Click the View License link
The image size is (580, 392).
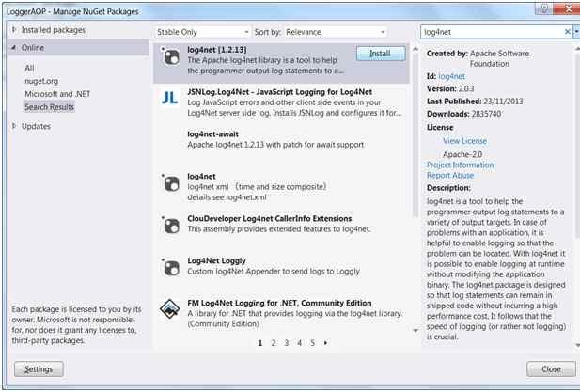point(465,141)
